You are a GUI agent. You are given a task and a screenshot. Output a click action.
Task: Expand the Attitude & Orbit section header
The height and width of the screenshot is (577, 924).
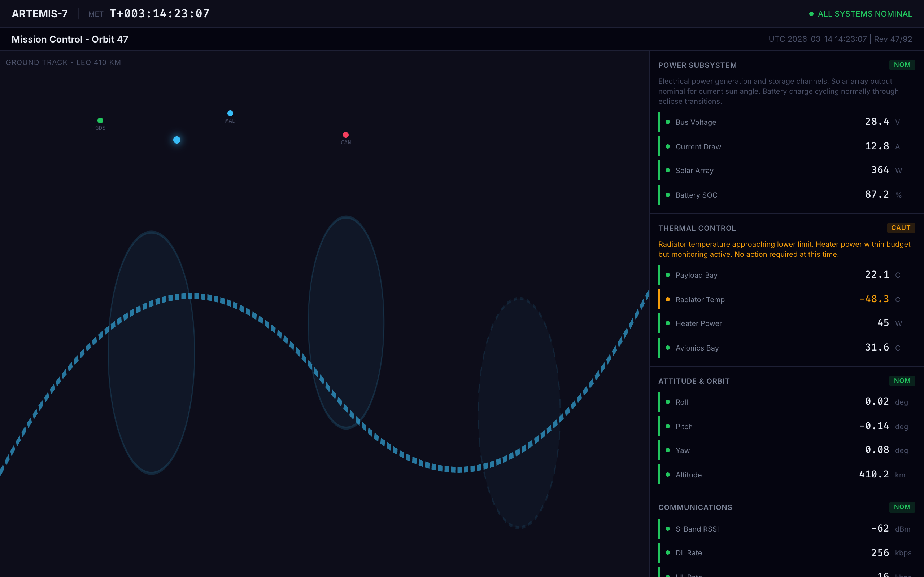(x=694, y=381)
